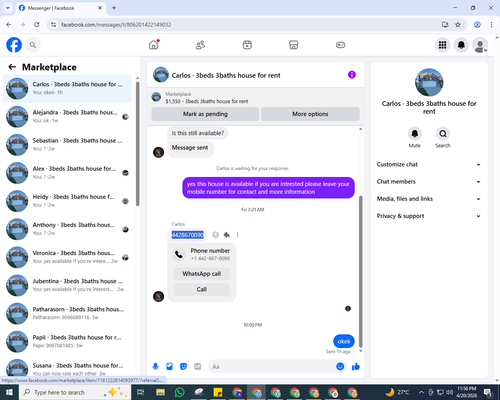The image size is (500, 400).
Task: Bookmark this page with the star icon
Action: tap(458, 25)
